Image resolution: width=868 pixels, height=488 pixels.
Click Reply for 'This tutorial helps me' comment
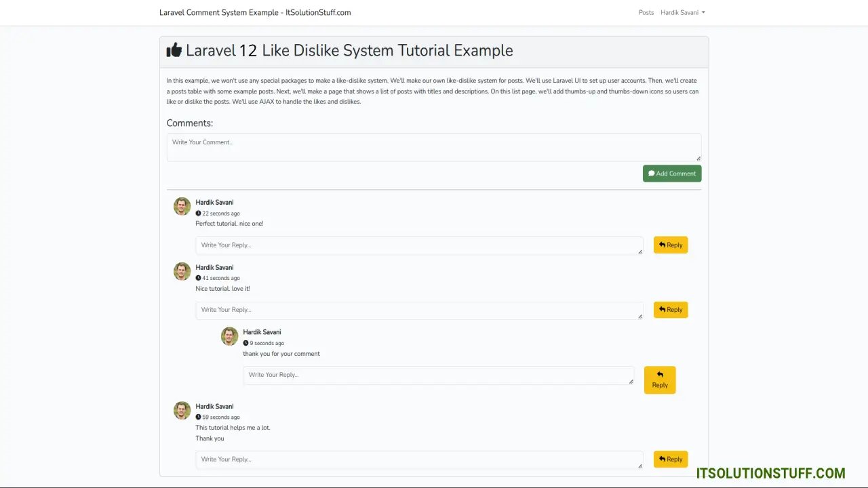[x=670, y=459]
